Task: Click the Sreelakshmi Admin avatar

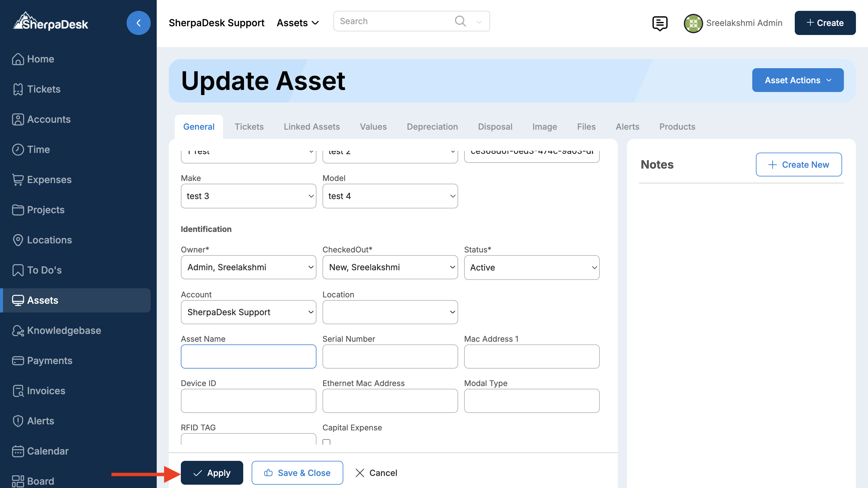Action: tap(693, 23)
